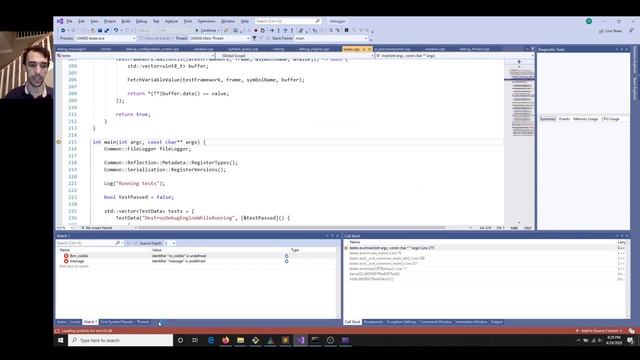Open the Process dropdown showing tester.exe
This screenshot has height=360, width=640.
point(105,38)
